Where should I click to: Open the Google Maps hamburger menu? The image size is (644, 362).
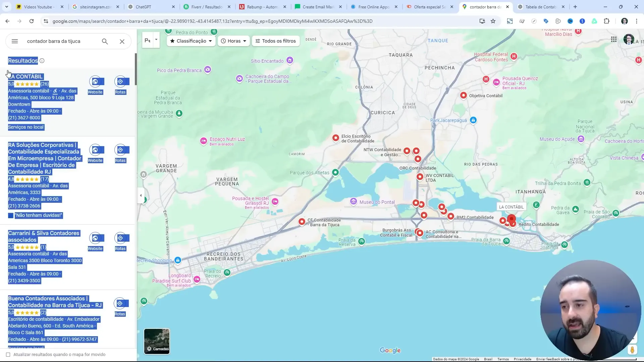click(14, 41)
